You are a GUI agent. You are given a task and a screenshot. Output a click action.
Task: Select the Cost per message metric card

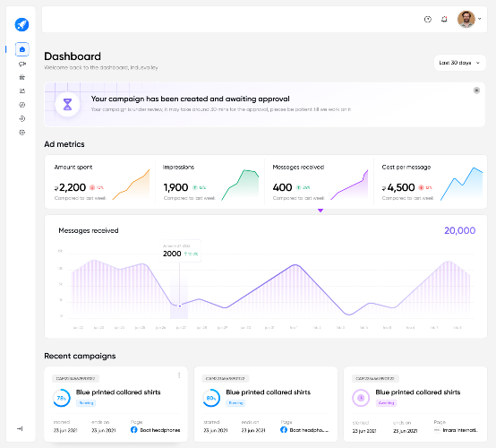431,182
